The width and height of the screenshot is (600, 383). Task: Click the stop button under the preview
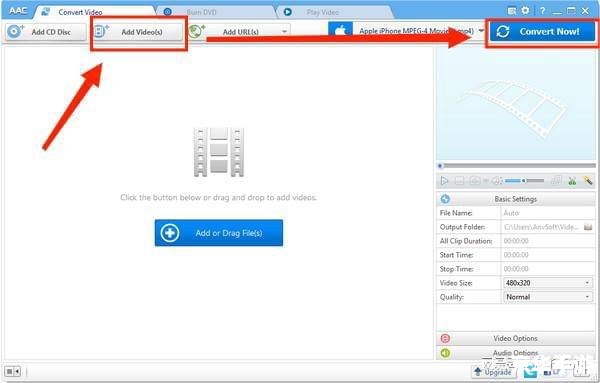(x=460, y=181)
